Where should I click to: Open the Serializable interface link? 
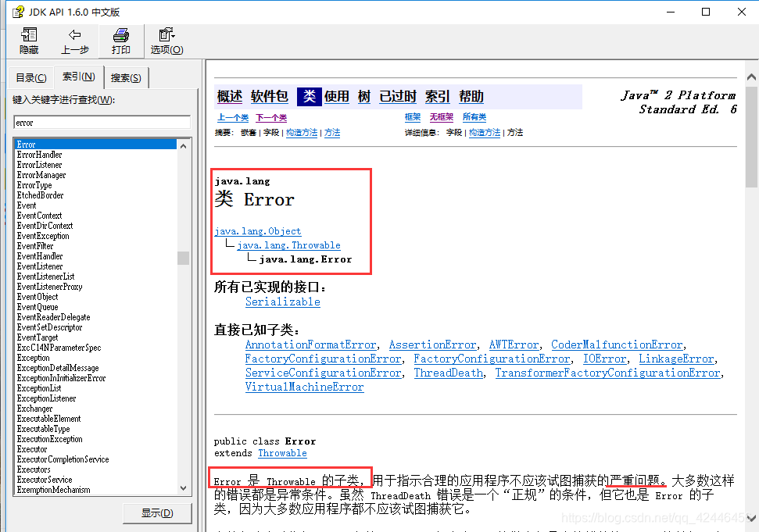(283, 302)
